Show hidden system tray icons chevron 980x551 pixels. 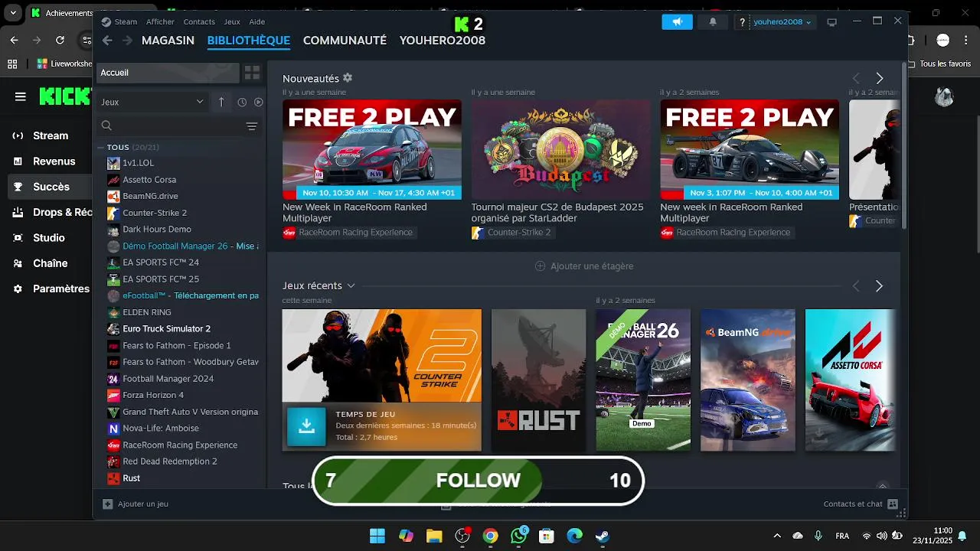tap(777, 536)
